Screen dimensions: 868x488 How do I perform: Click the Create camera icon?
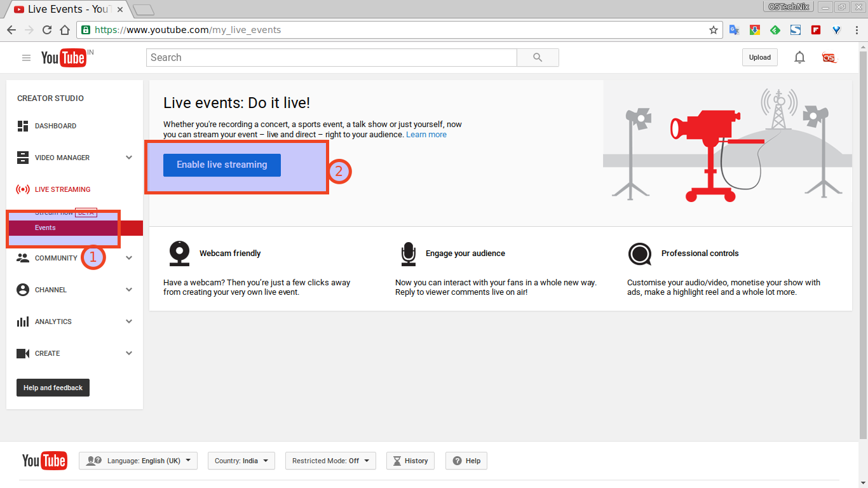pyautogui.click(x=23, y=353)
